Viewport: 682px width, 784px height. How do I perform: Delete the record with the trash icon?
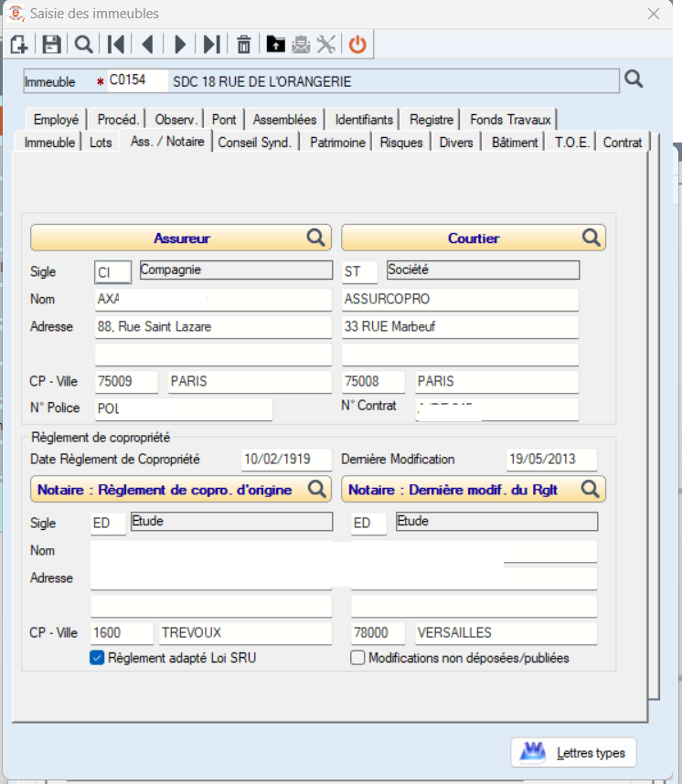point(244,45)
